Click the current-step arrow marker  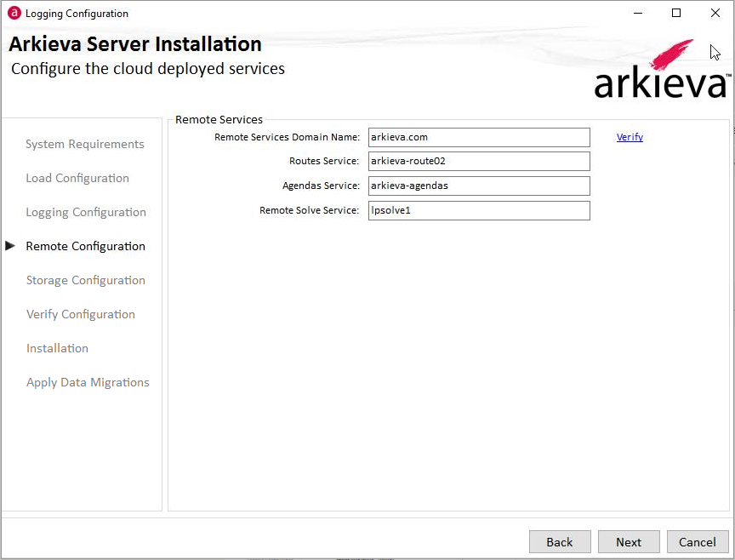pyautogui.click(x=10, y=246)
